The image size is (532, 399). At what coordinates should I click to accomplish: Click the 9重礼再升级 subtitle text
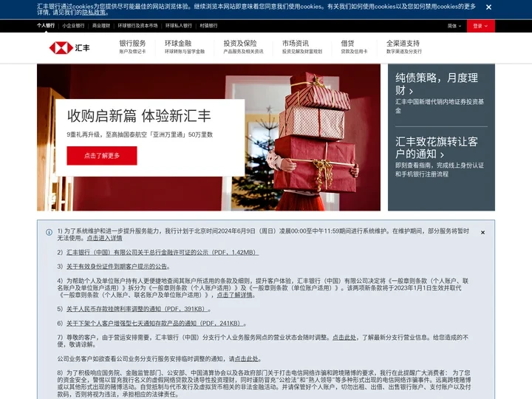[x=140, y=134]
